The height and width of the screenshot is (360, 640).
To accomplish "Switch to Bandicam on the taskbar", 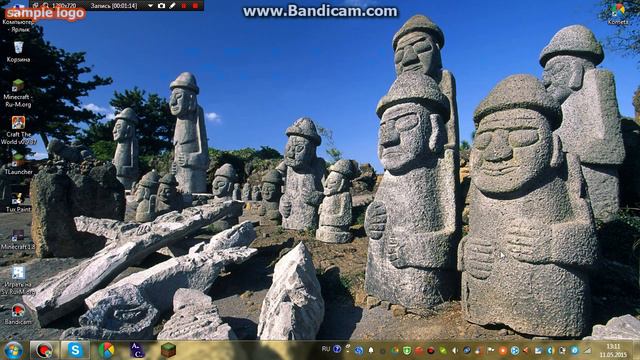I will pyautogui.click(x=44, y=350).
